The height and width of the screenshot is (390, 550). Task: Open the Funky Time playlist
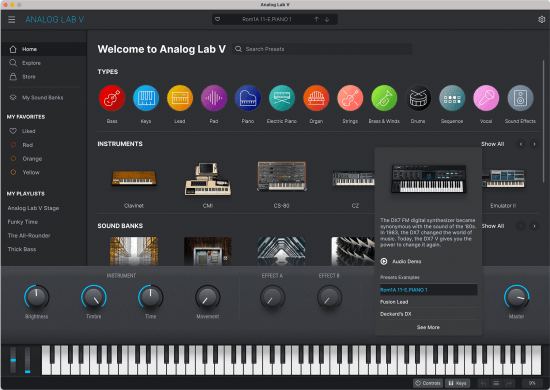pos(23,222)
